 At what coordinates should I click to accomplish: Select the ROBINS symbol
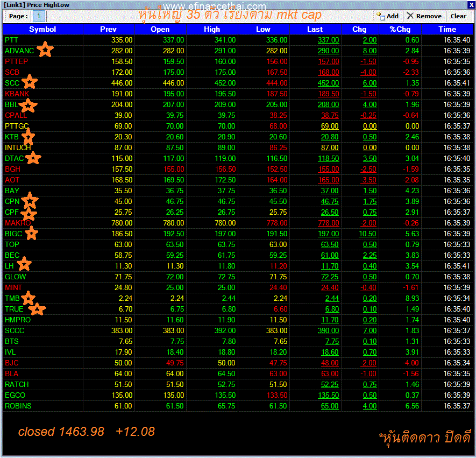18,407
